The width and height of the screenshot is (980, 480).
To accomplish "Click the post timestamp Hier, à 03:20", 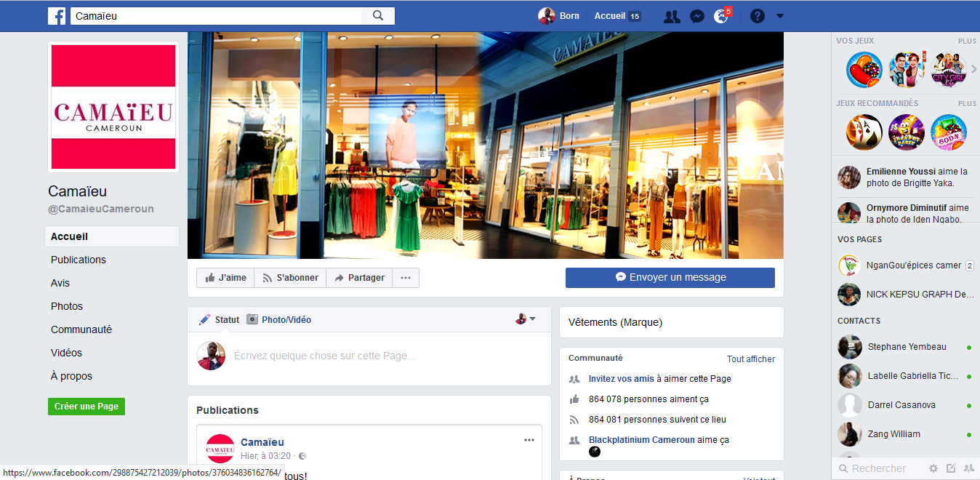I will [x=265, y=456].
